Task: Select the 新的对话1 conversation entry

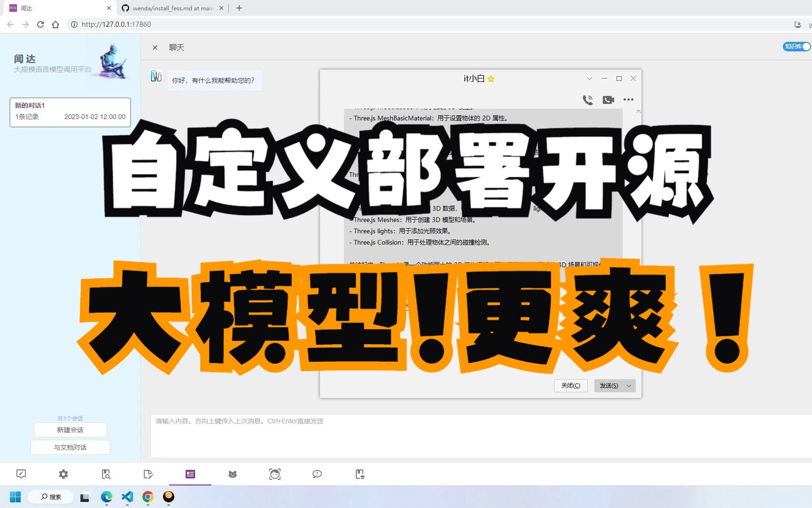Action: [70, 112]
